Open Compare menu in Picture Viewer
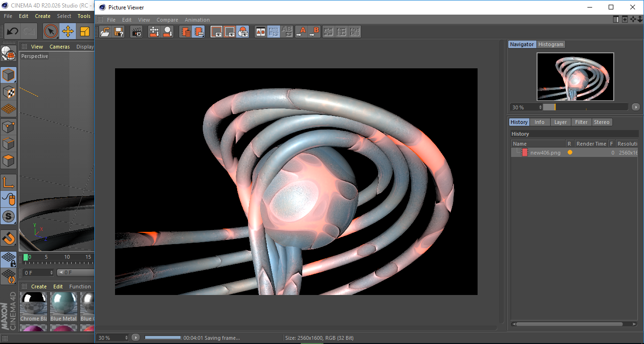Viewport: 644px width, 344px height. pyautogui.click(x=167, y=20)
